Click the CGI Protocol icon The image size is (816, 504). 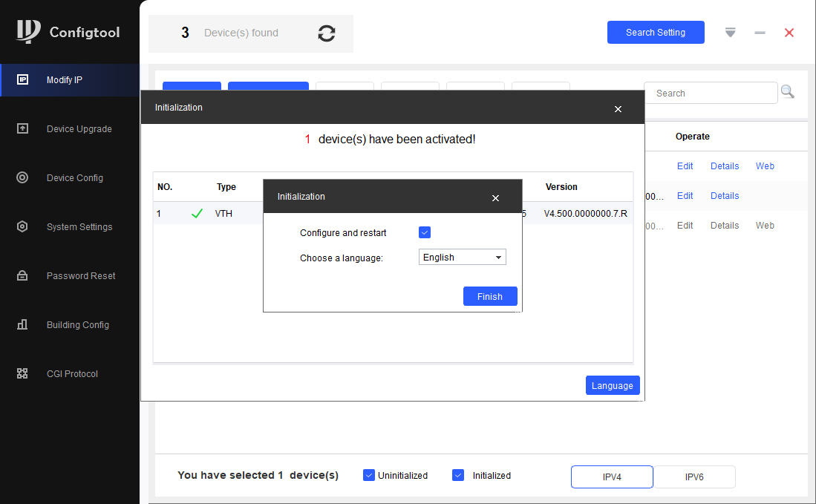[22, 373]
